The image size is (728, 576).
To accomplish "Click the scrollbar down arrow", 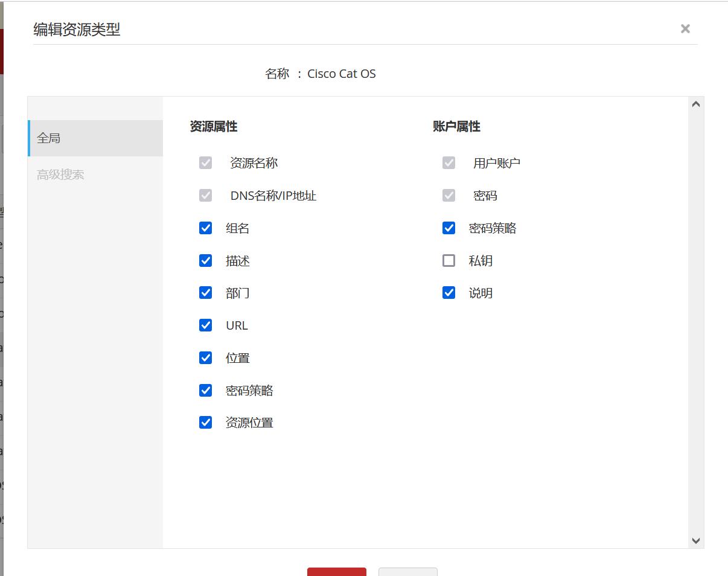I will [695, 541].
